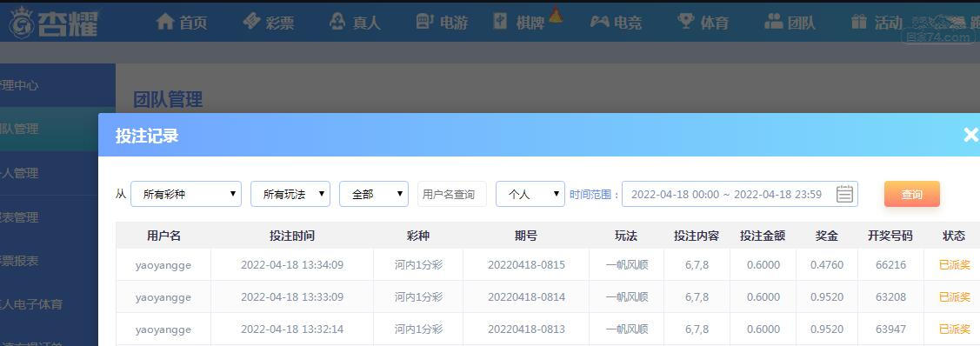The width and height of the screenshot is (980, 346).
Task: Open the 首页 home nav item
Action: [181, 23]
